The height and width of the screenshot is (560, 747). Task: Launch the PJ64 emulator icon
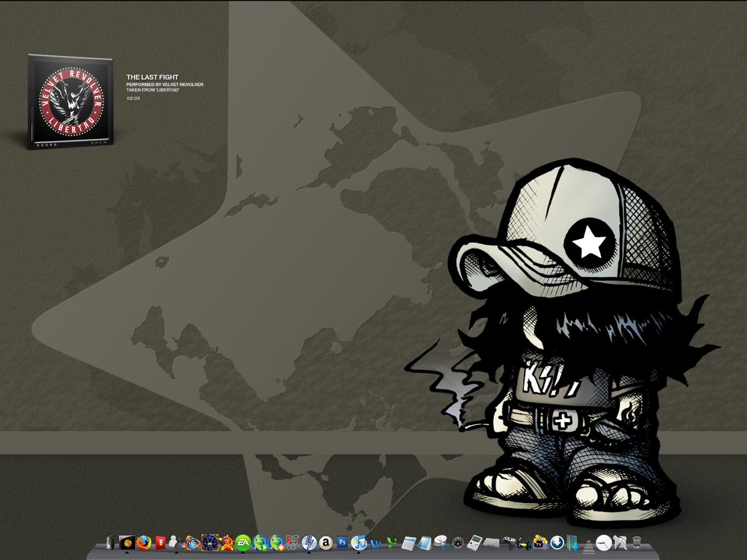292,543
